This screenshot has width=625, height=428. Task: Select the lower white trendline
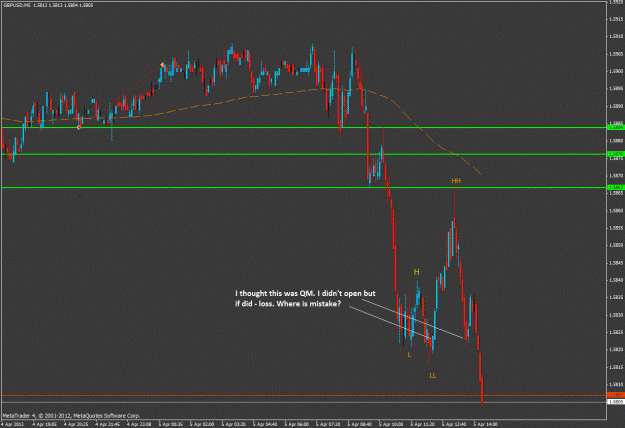(389, 324)
